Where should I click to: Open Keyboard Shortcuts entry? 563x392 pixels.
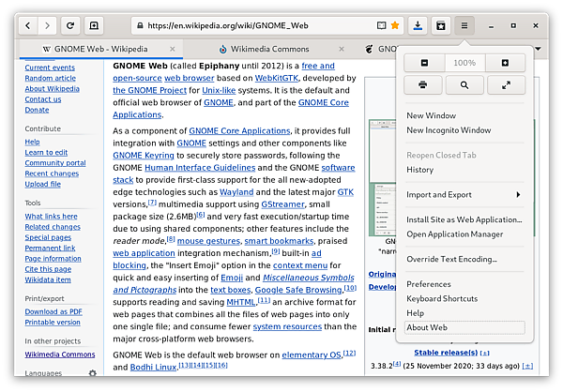pos(464,298)
